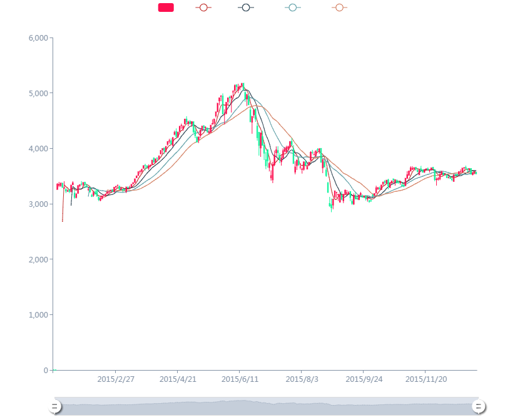Select the 2015/6/11 x-axis date label
The image size is (530, 420).
(240, 379)
